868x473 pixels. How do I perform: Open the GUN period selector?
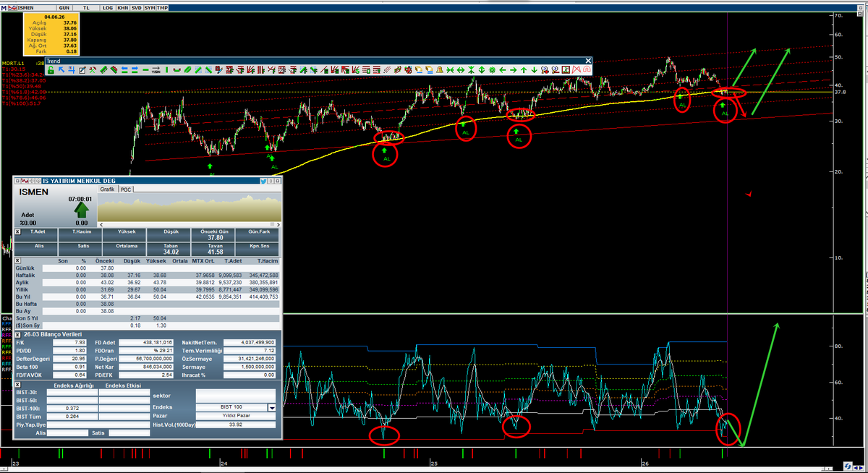click(64, 8)
